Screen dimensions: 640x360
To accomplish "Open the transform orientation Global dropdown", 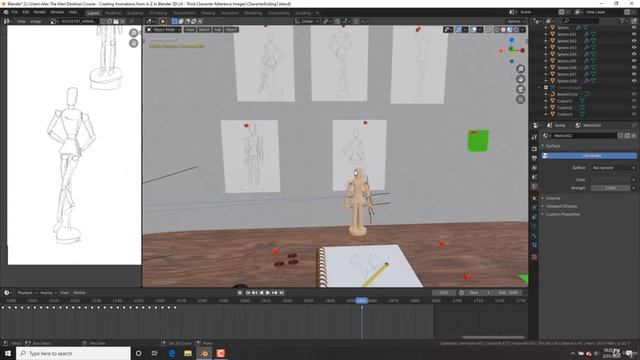I will (307, 21).
